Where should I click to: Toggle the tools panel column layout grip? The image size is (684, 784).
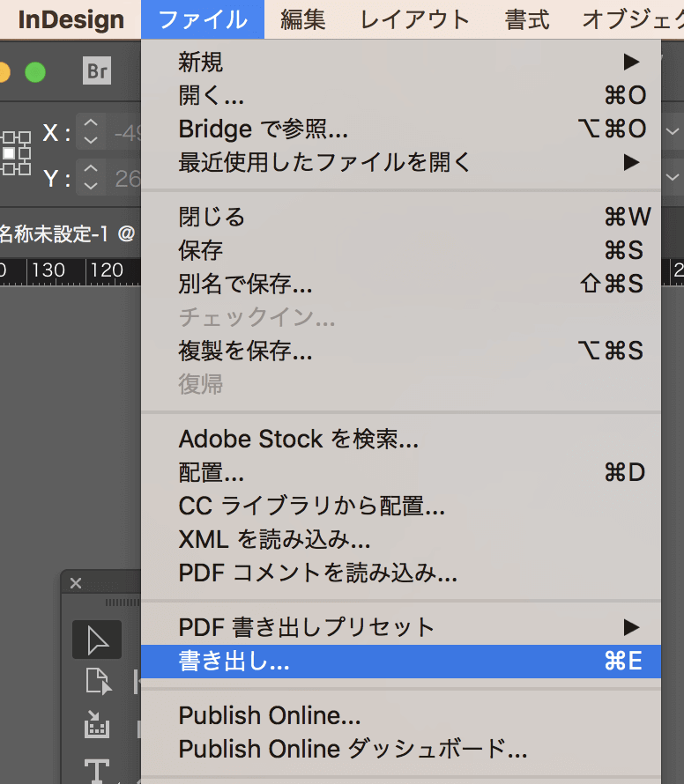point(123,603)
